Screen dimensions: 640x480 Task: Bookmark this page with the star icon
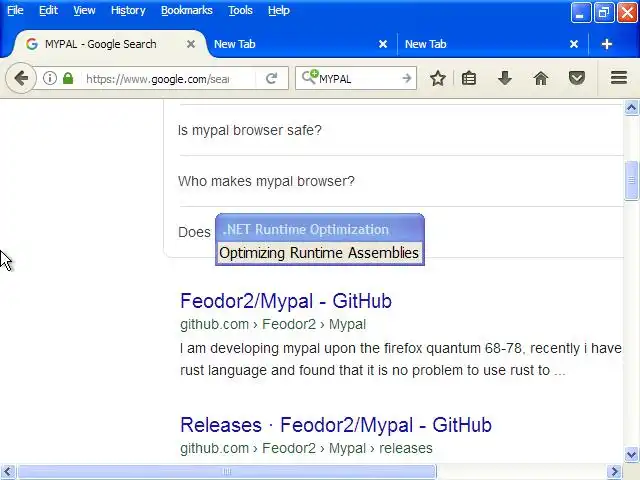tap(438, 78)
